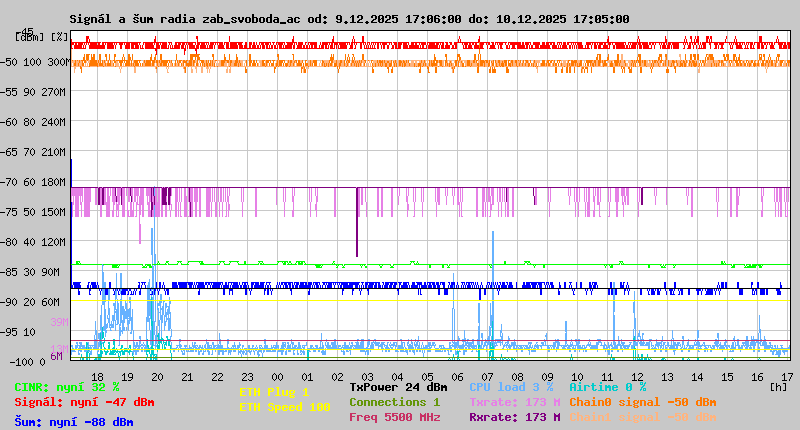The width and height of the screenshot is (800, 430).
Task: Click the 'Connections 1' legend label
Action: (394, 402)
